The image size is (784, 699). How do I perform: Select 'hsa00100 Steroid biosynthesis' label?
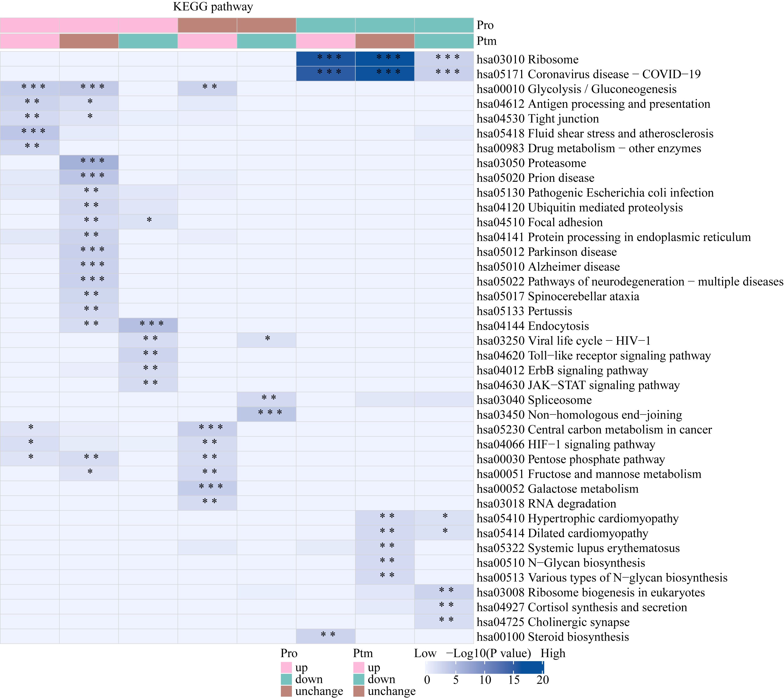point(552,637)
